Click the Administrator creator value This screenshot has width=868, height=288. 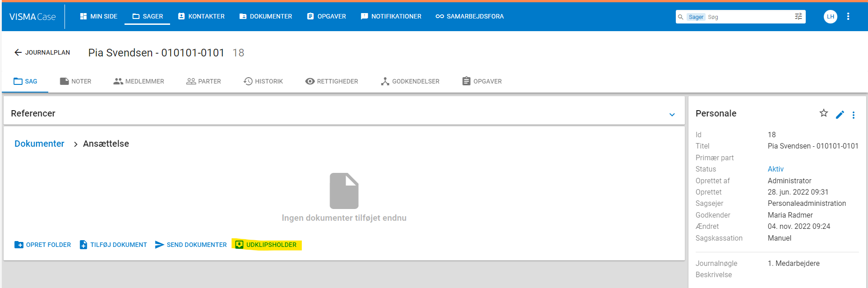coord(790,181)
